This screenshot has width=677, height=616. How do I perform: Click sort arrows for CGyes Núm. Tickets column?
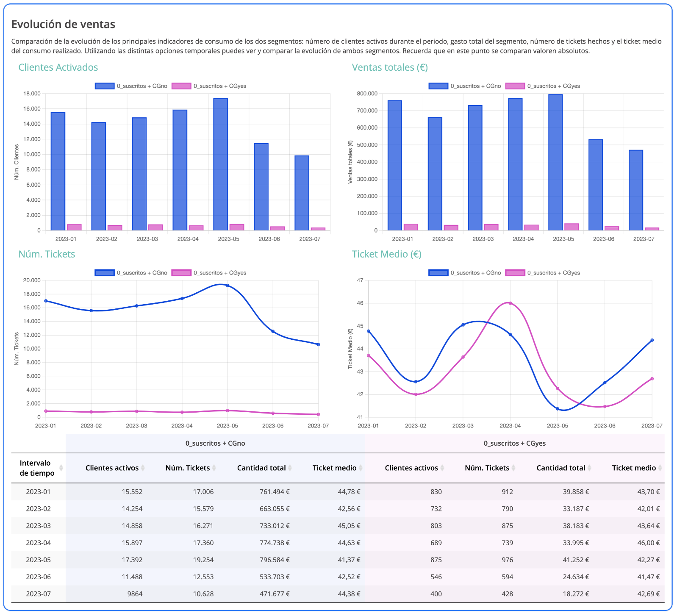coord(513,468)
